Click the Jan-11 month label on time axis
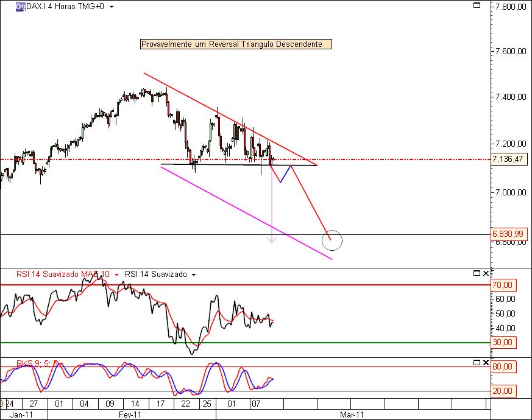 click(21, 415)
